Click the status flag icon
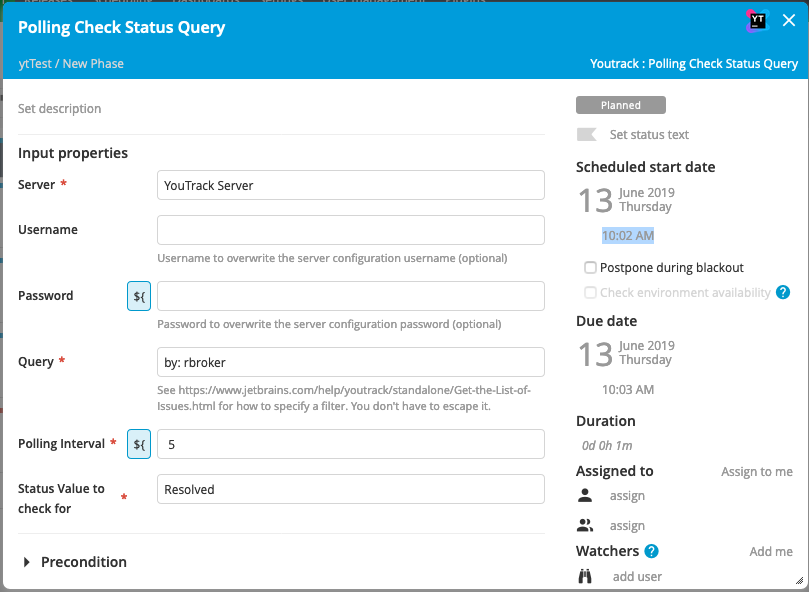 (x=587, y=135)
